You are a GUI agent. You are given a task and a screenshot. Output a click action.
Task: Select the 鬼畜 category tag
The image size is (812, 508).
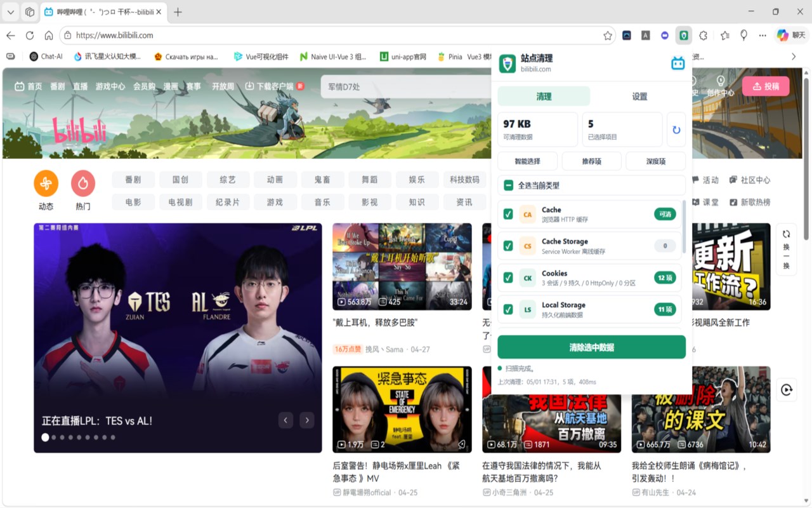pyautogui.click(x=322, y=180)
